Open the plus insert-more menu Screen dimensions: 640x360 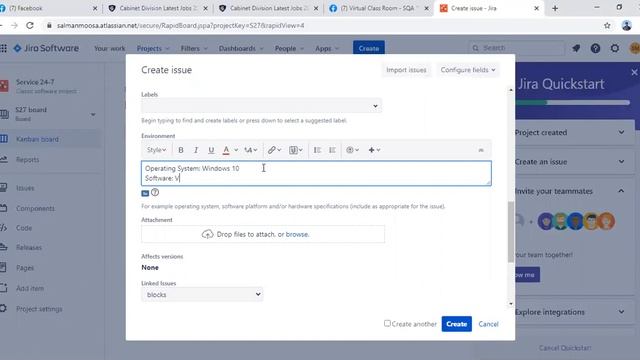coord(374,150)
